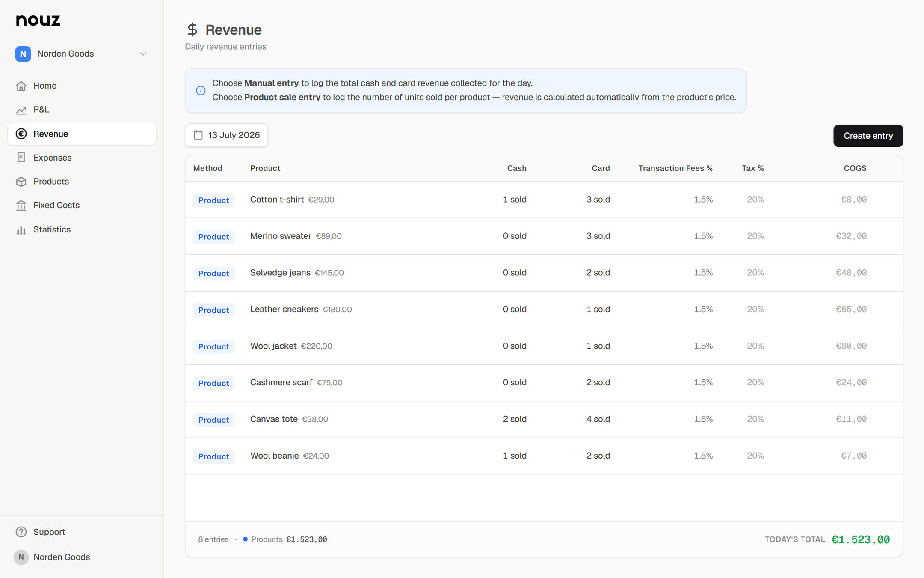This screenshot has width=924, height=578.
Task: Click the Home house icon
Action: pos(21,86)
